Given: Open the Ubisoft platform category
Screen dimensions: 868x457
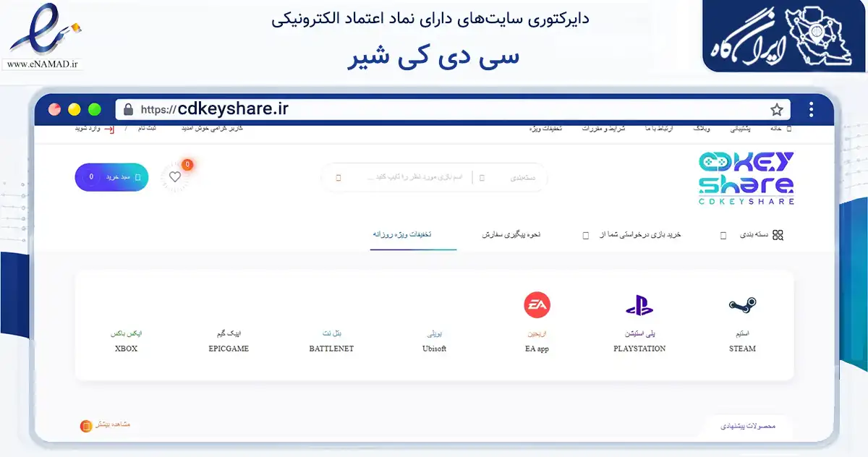Looking at the screenshot, I should click(434, 343).
